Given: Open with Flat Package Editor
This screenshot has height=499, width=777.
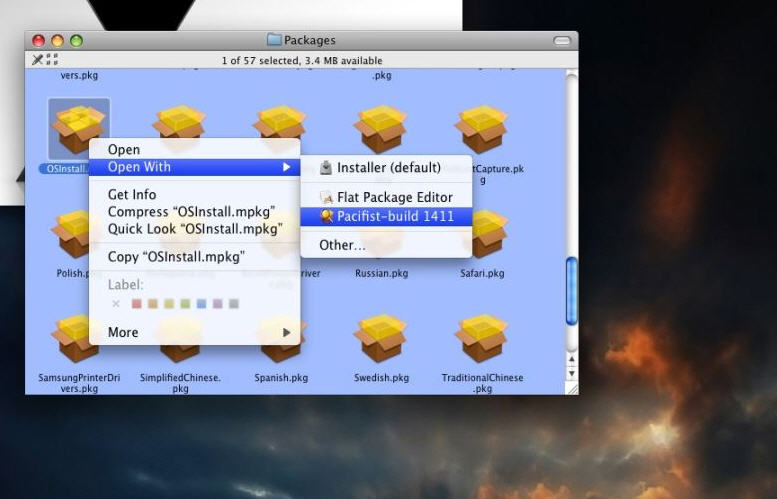Looking at the screenshot, I should [386, 197].
